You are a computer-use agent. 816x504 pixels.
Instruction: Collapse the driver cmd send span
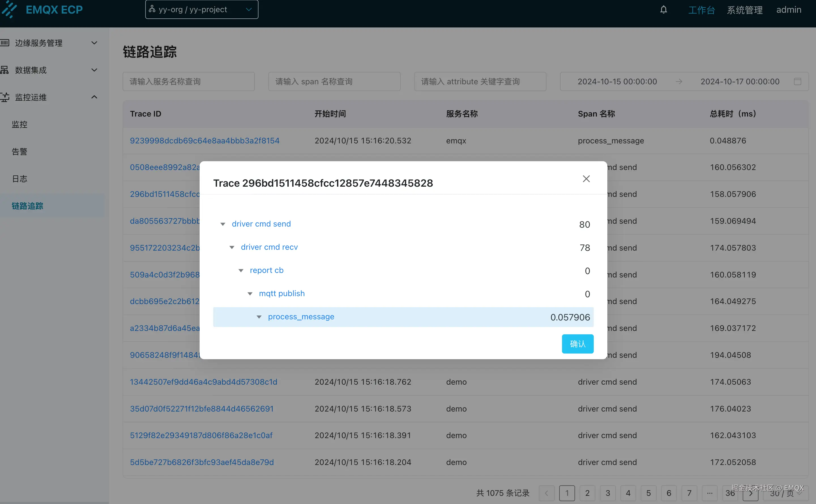coord(223,224)
